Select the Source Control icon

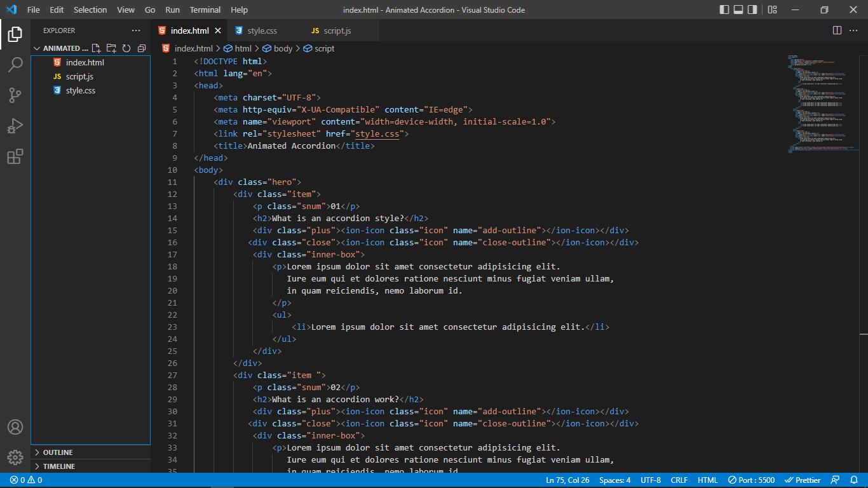click(x=15, y=95)
